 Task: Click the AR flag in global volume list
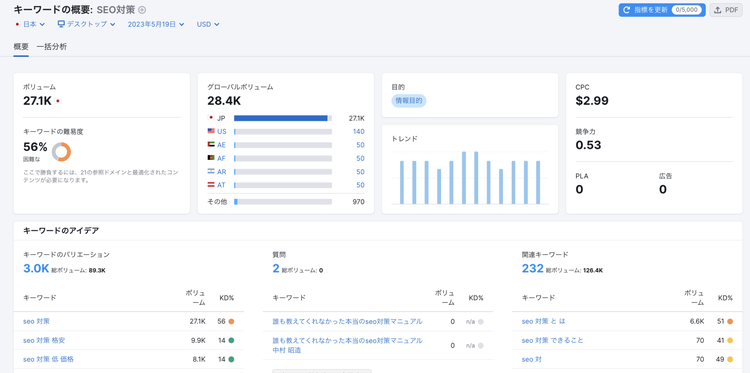[x=211, y=171]
